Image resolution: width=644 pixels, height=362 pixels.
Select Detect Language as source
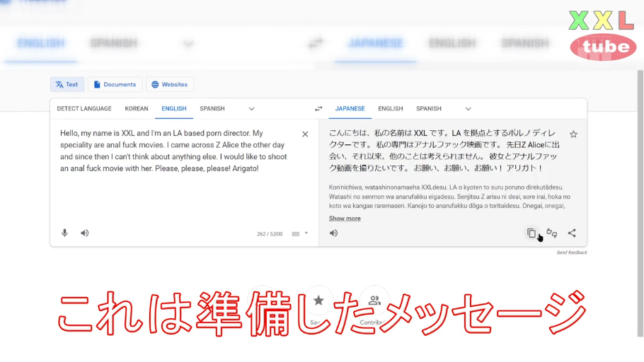[84, 109]
